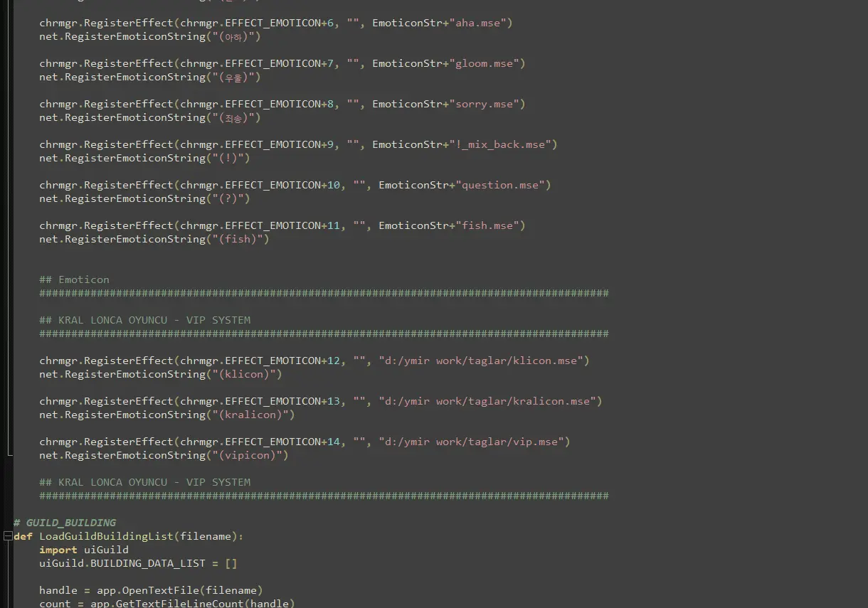The image size is (868, 608).
Task: Click the "aha.mse" string in code
Action: [x=480, y=23]
